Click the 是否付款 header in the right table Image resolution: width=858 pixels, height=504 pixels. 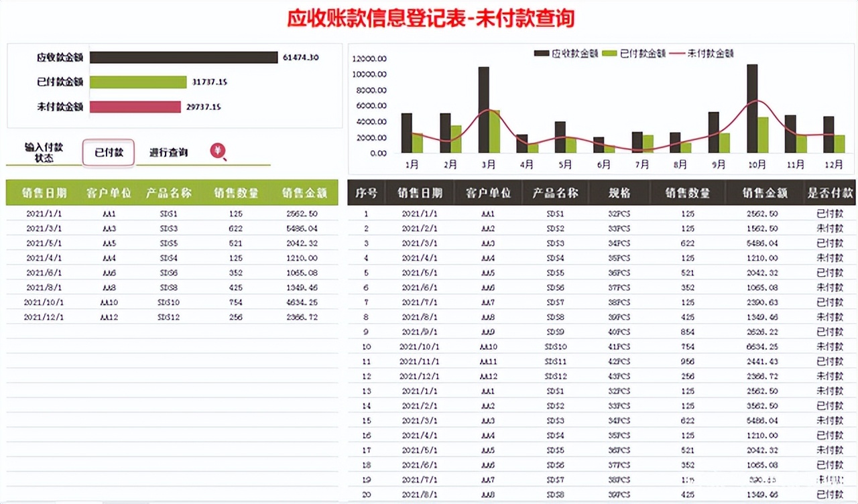pyautogui.click(x=830, y=193)
